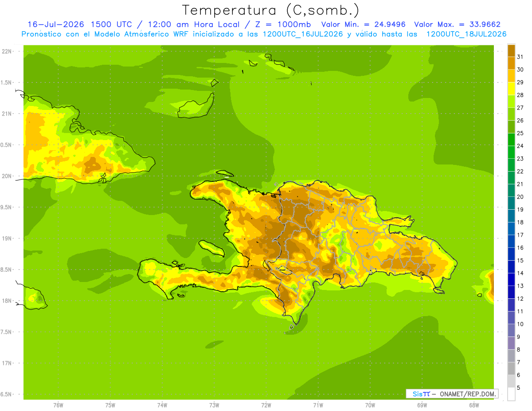Click the legend value "12"
The height and width of the screenshot is (411, 532).
tap(520, 298)
